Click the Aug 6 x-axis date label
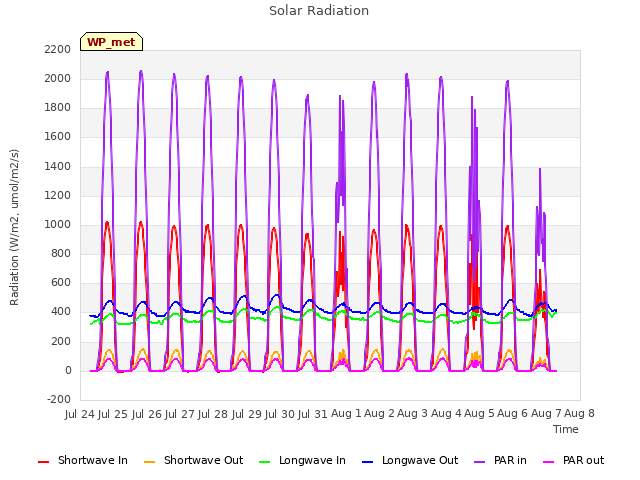This screenshot has width=640, height=480. (x=512, y=414)
